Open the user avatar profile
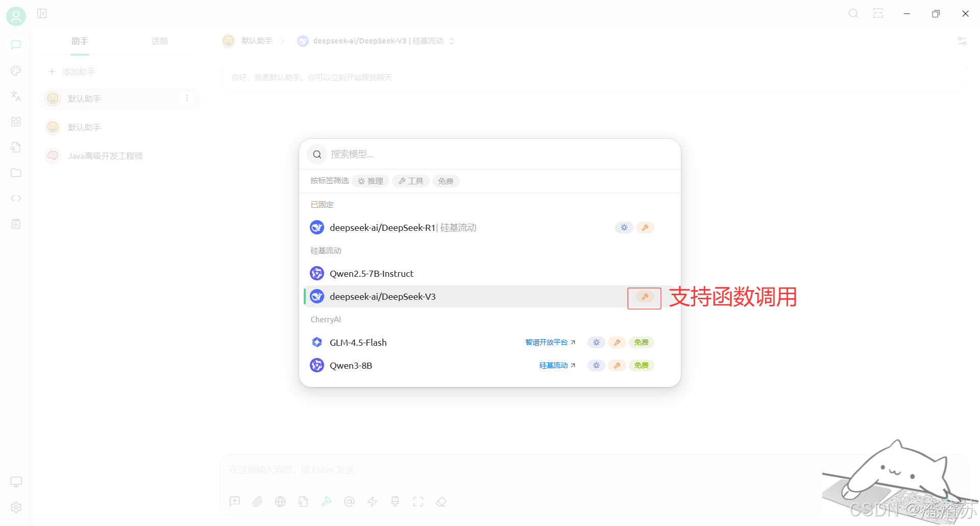This screenshot has height=526, width=980. pos(16,16)
